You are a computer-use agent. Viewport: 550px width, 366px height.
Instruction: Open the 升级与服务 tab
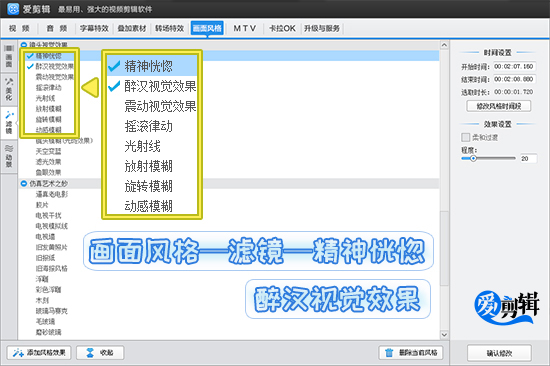[322, 28]
